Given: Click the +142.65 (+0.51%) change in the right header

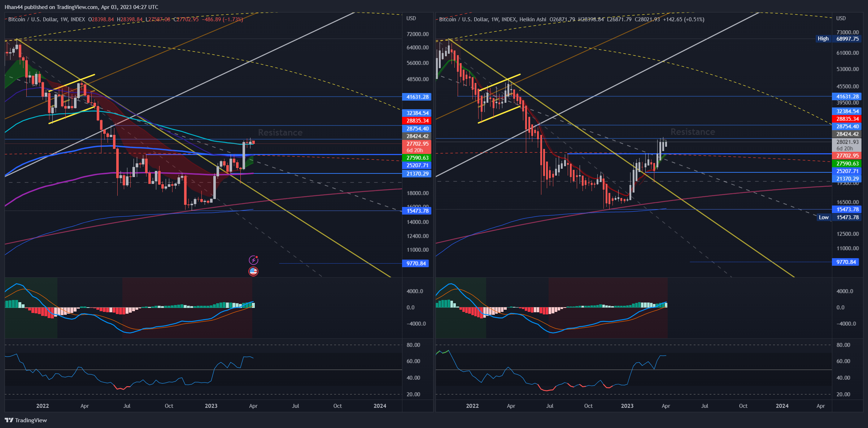Looking at the screenshot, I should [684, 19].
